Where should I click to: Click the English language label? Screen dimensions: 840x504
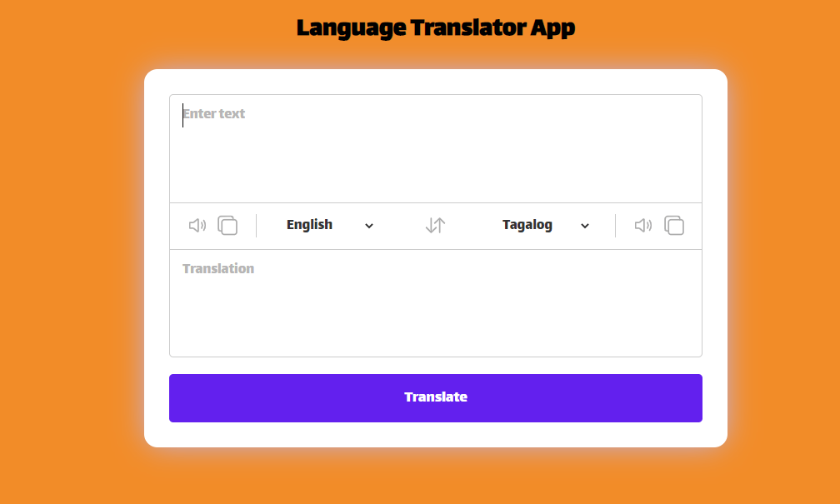click(x=308, y=224)
